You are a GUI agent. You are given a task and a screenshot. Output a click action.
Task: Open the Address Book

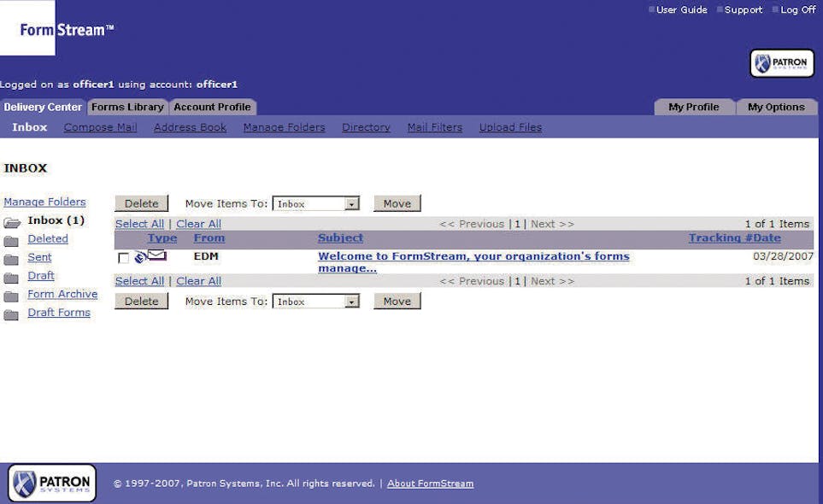pos(190,127)
